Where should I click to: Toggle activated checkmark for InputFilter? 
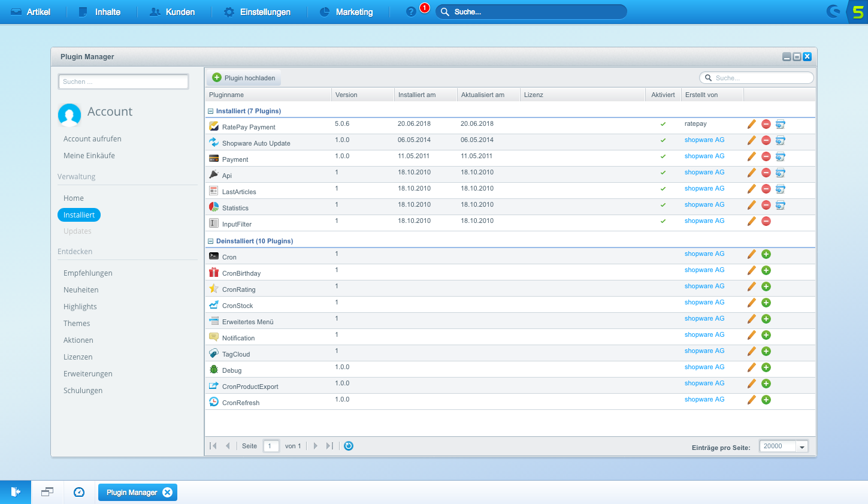click(663, 221)
